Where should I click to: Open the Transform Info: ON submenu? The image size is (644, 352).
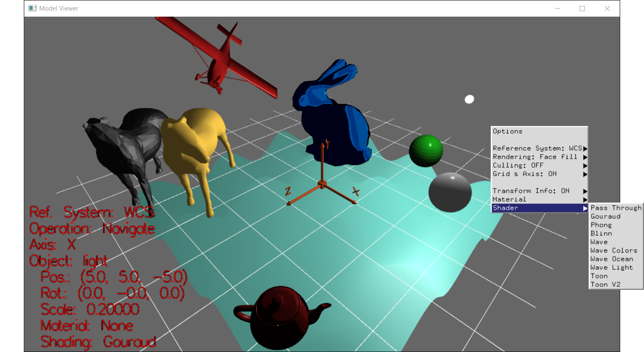539,191
